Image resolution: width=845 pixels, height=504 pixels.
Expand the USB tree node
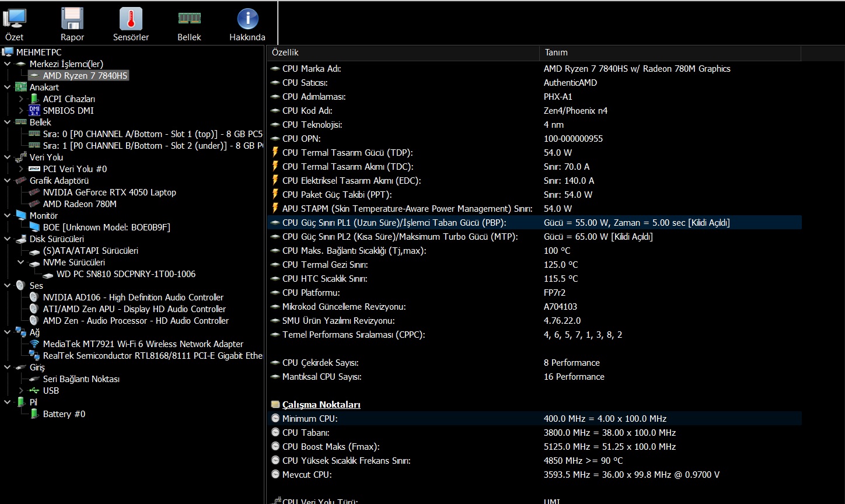tap(21, 391)
